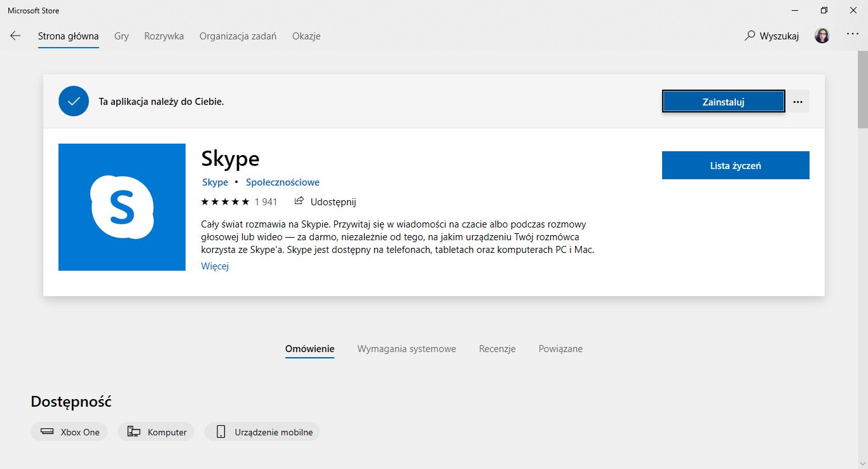Image resolution: width=868 pixels, height=469 pixels.
Task: Click the star rating of Skype
Action: 225,202
